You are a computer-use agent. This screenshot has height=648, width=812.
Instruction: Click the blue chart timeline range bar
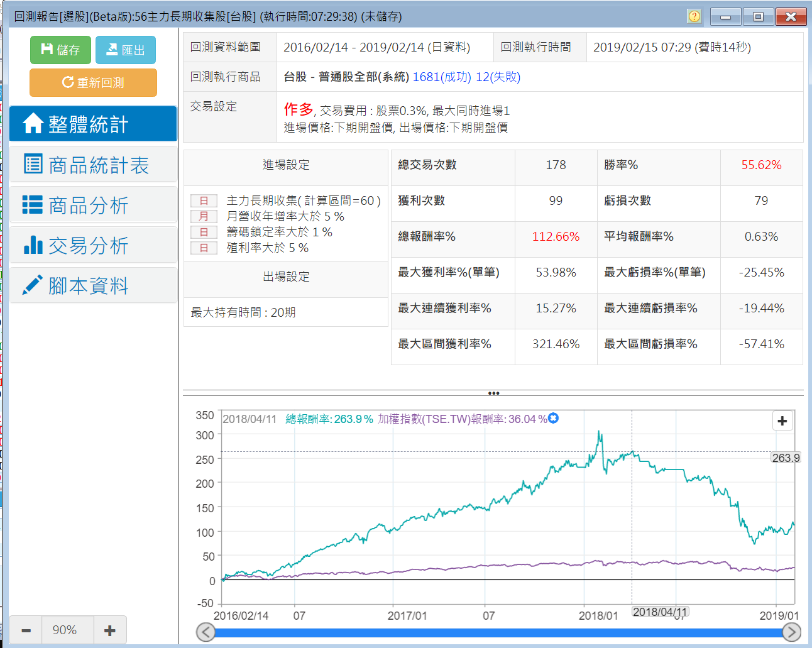click(x=498, y=632)
